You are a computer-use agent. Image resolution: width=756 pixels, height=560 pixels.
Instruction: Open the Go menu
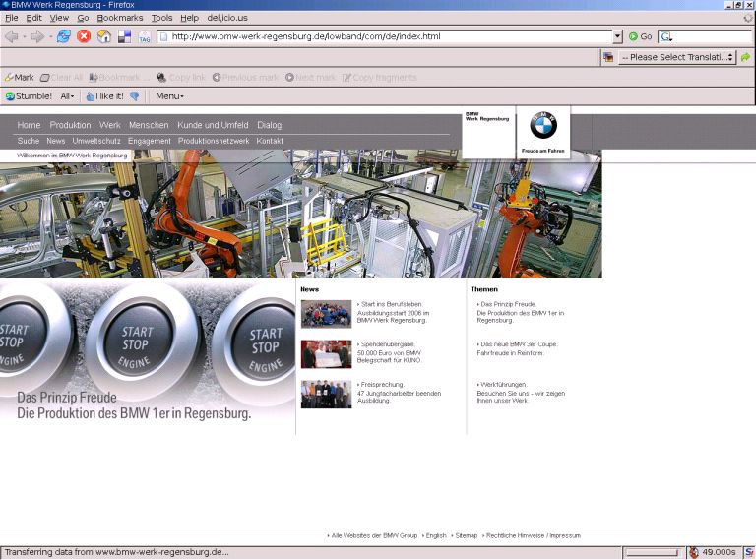point(83,18)
